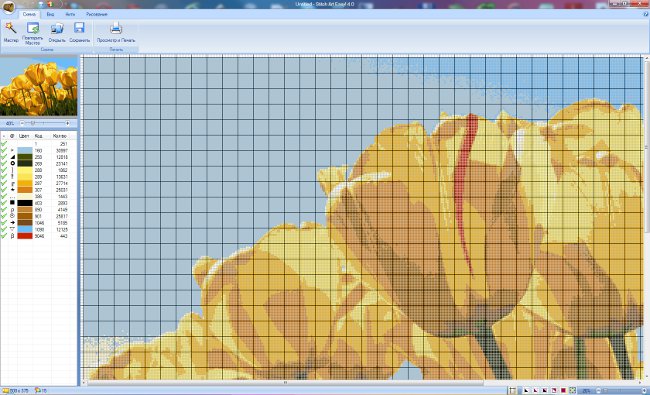Switch to the Схема ribbon tab

(x=29, y=14)
